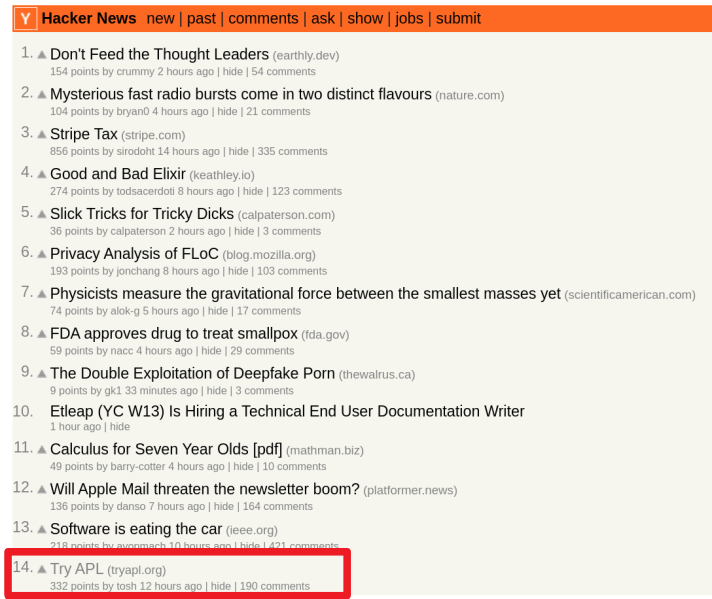Viewport: 712px width, 599px height.
Task: Upvote 'Software is eating the car'
Action: 42,530
